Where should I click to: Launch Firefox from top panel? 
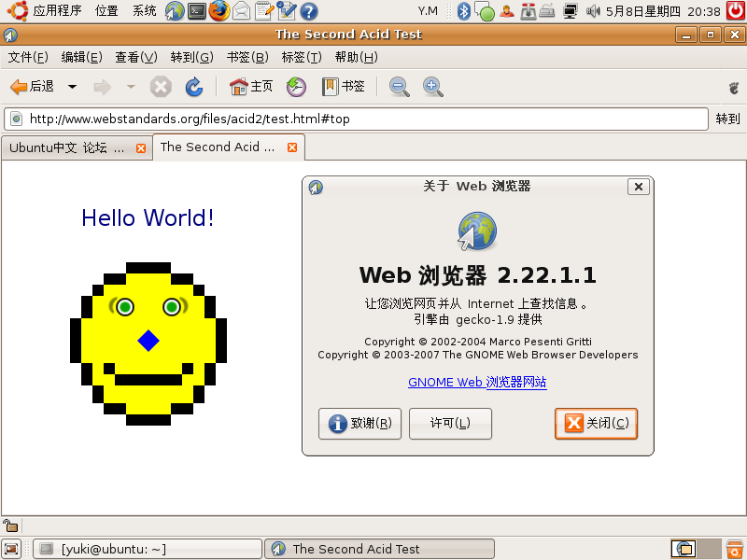click(219, 11)
